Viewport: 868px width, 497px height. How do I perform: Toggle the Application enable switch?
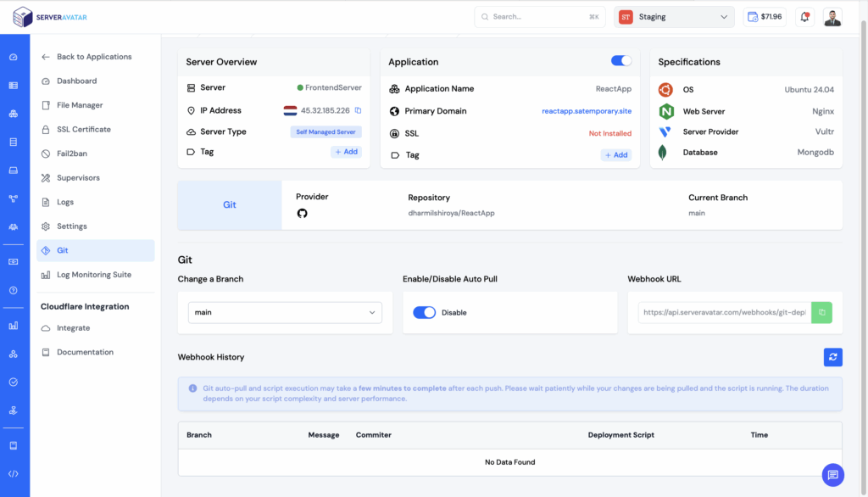tap(621, 61)
